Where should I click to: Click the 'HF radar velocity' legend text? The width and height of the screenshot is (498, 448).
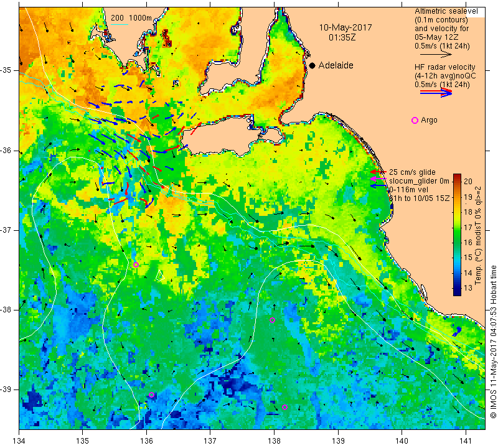(445, 67)
